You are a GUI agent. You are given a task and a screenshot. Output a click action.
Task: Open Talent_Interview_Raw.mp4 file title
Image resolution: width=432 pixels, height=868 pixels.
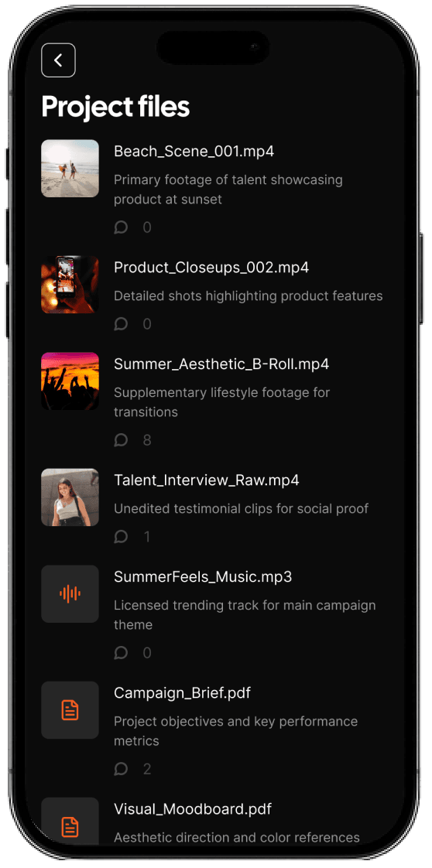pyautogui.click(x=207, y=480)
